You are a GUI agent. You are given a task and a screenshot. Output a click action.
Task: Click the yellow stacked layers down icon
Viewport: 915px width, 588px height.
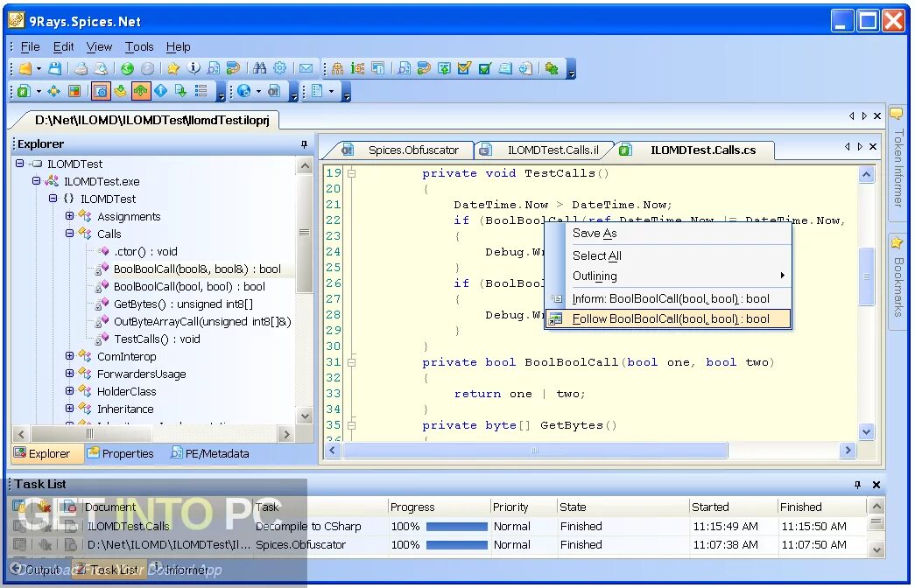(x=120, y=91)
